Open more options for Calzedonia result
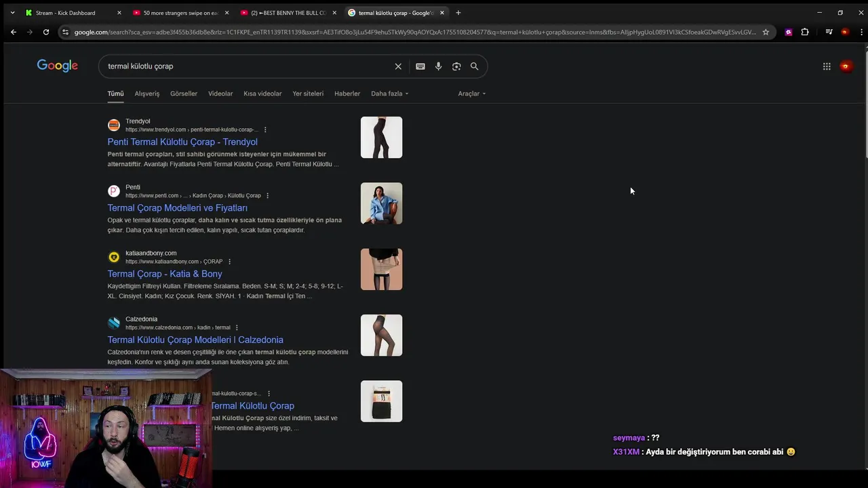The height and width of the screenshot is (488, 868). 237,328
